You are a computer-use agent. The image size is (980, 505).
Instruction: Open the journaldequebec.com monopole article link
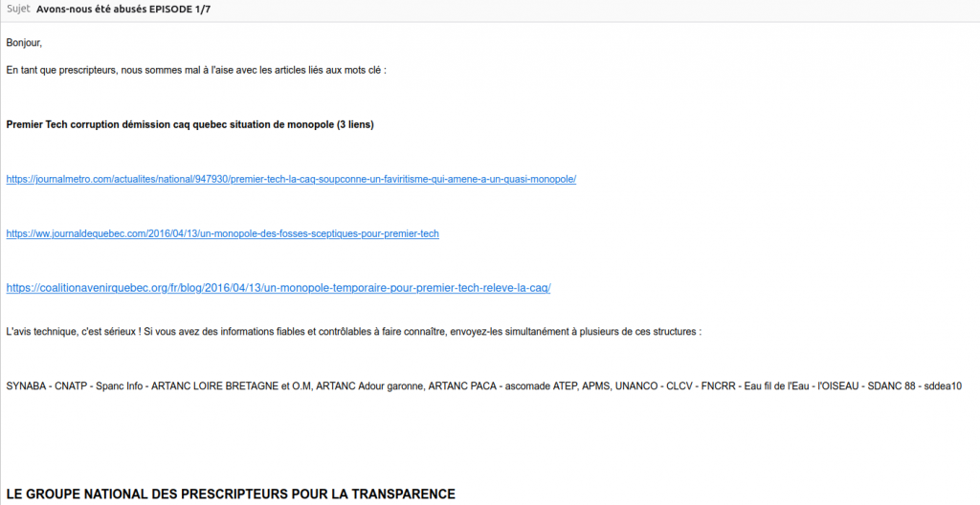tap(222, 233)
